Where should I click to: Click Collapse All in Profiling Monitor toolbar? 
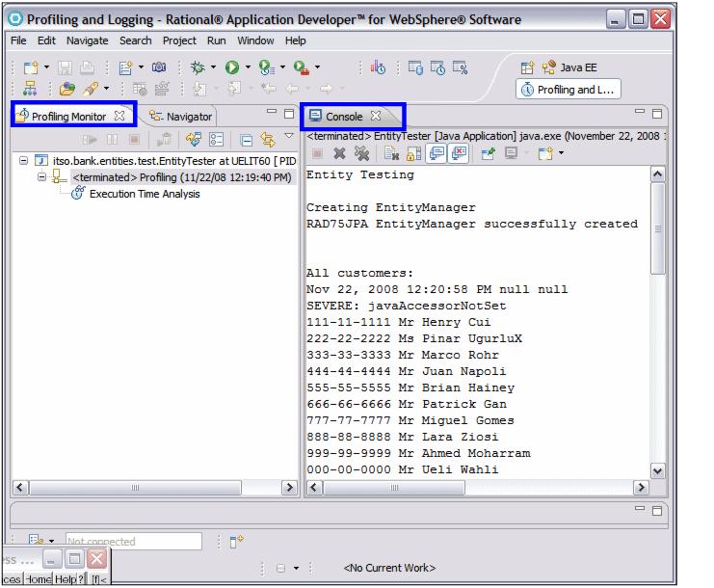coord(246,140)
